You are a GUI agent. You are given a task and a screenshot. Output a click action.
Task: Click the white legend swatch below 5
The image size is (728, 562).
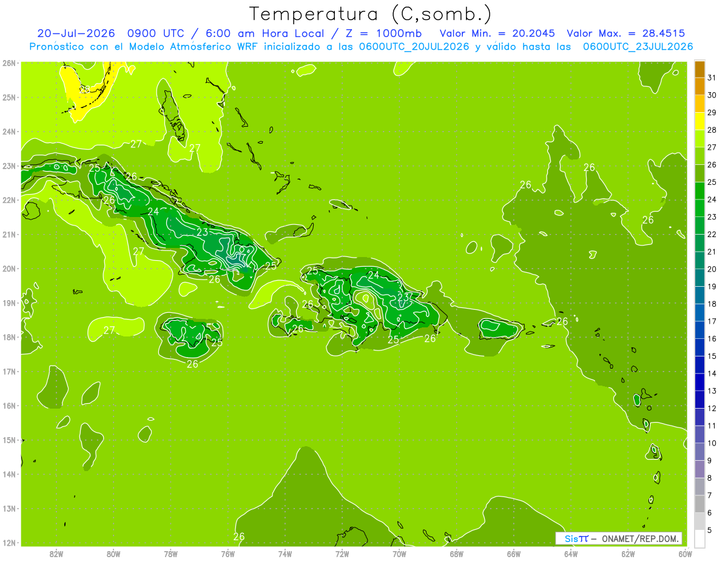[699, 539]
